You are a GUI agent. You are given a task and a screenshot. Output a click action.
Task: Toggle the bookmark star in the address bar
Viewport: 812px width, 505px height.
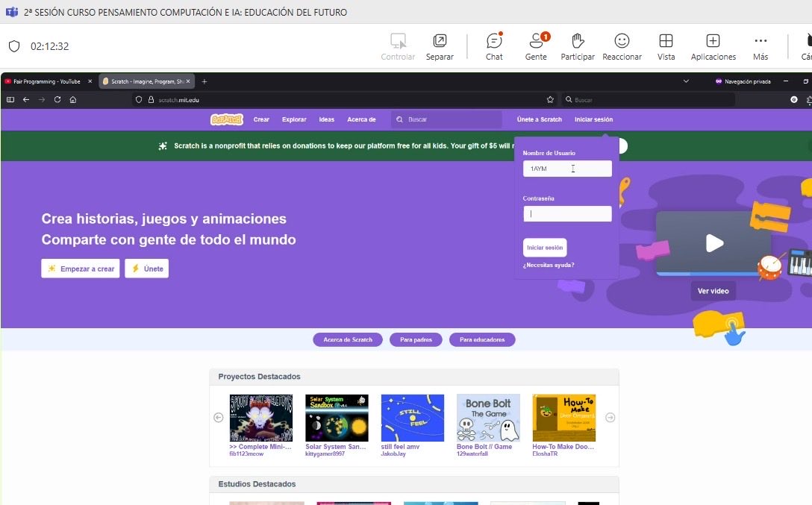550,99
